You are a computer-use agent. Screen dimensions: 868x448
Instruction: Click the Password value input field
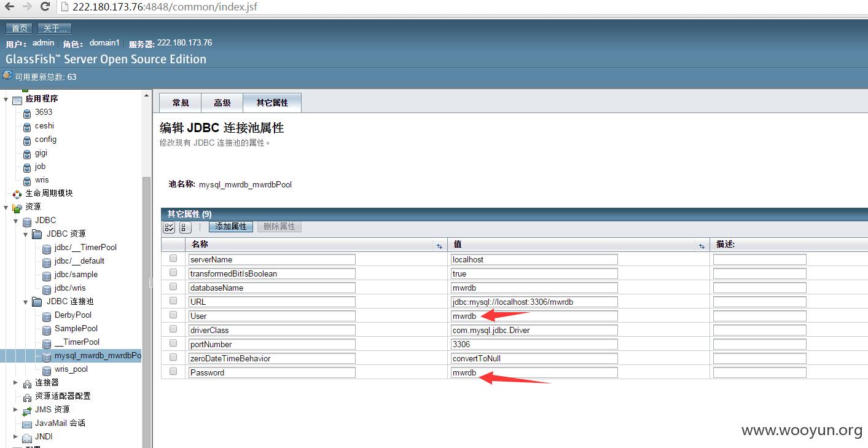coord(534,372)
